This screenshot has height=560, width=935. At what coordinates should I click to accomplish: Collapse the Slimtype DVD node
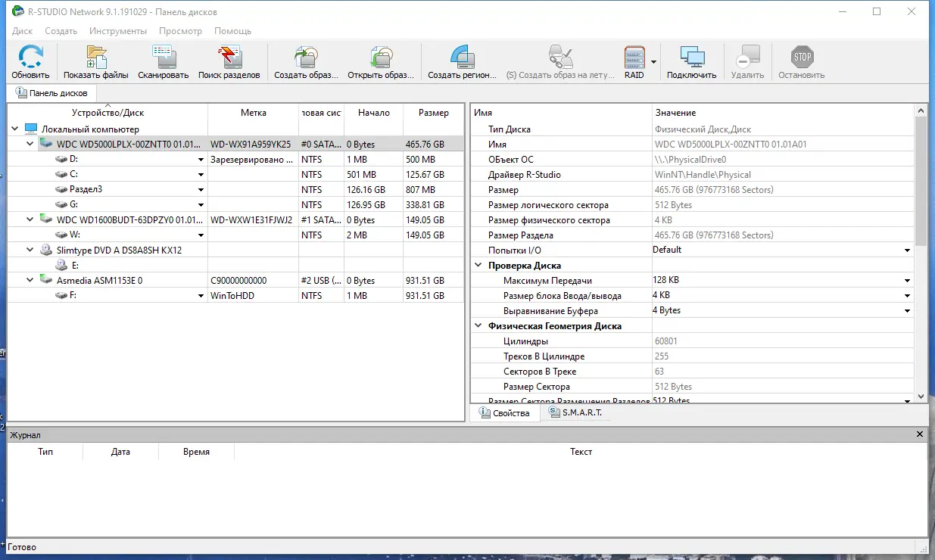[30, 250]
